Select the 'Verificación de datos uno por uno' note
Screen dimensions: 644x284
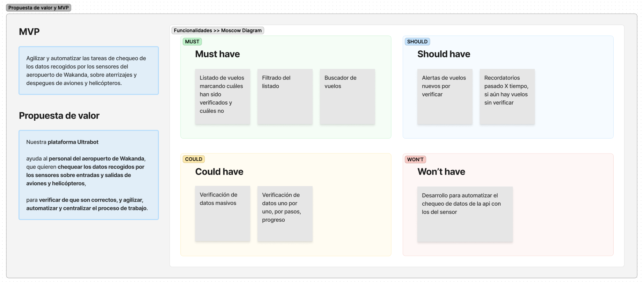pyautogui.click(x=285, y=214)
